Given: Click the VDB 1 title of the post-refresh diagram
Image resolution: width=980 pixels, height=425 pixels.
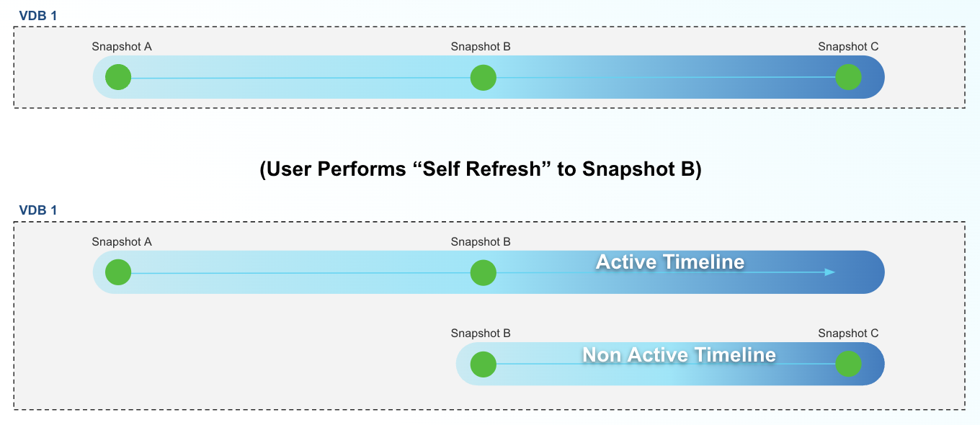Looking at the screenshot, I should pyautogui.click(x=38, y=210).
